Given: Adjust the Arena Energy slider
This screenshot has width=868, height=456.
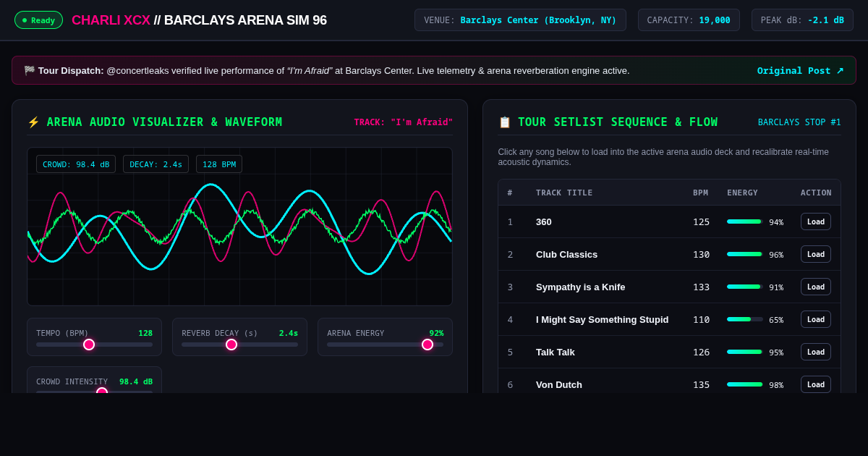Looking at the screenshot, I should tap(386, 345).
